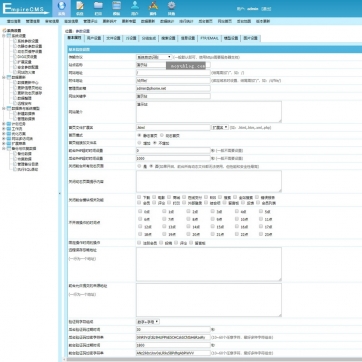
Task: Click the 扩展菜单 folder icon
Action: tap(9, 143)
